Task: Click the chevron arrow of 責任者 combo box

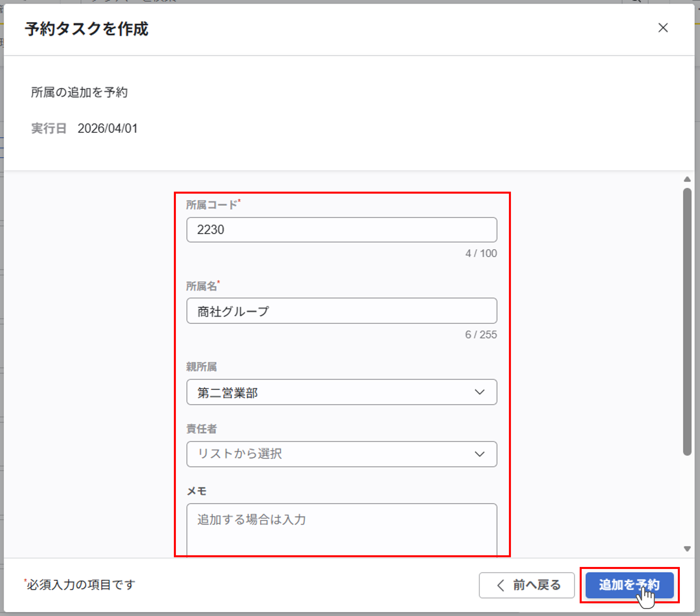Action: [x=479, y=454]
